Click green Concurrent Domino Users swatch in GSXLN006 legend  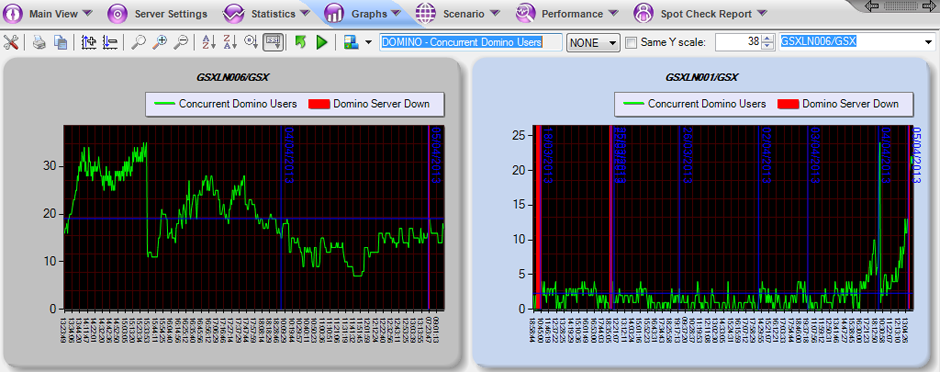pyautogui.click(x=164, y=104)
